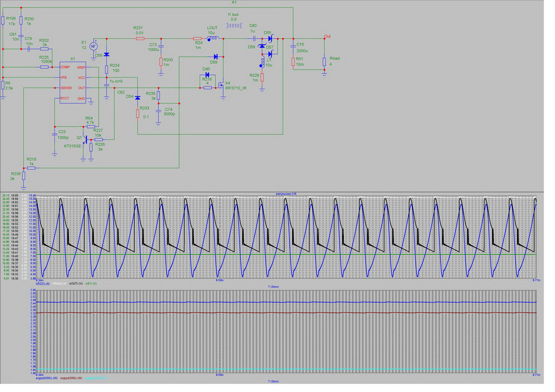The height and width of the screenshot is (392, 555).
Task: Click the 3000p value of C74
Action: click(169, 114)
